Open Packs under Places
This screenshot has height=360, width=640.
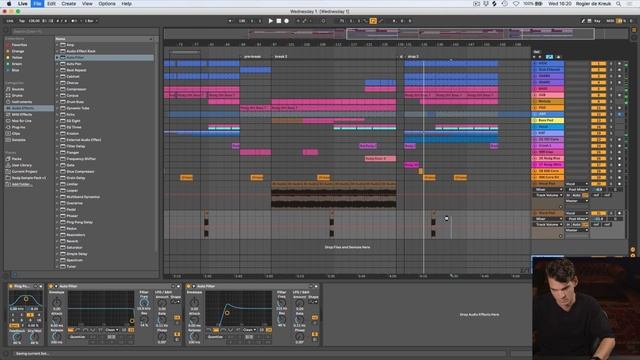pyautogui.click(x=16, y=159)
